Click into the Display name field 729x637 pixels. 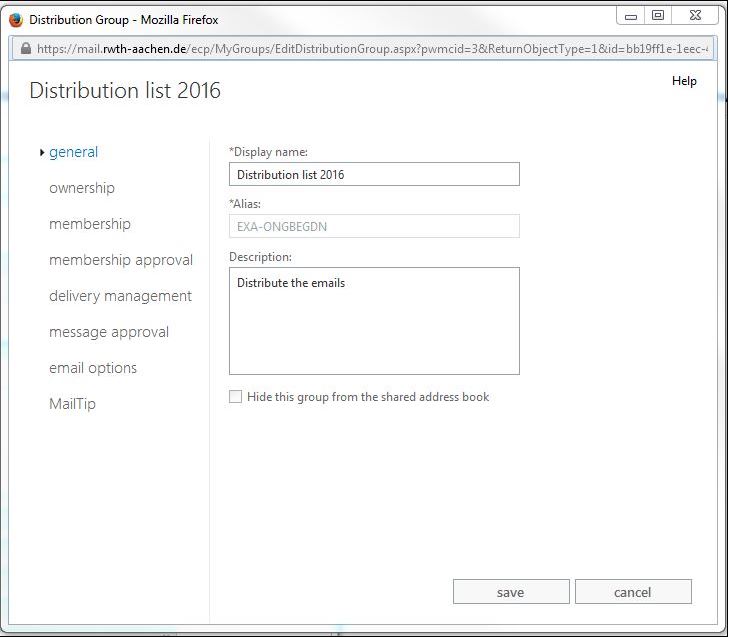pyautogui.click(x=374, y=174)
